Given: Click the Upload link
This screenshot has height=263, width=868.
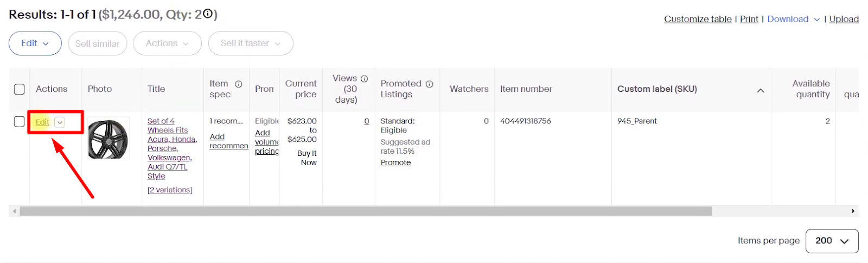Looking at the screenshot, I should click(x=844, y=19).
